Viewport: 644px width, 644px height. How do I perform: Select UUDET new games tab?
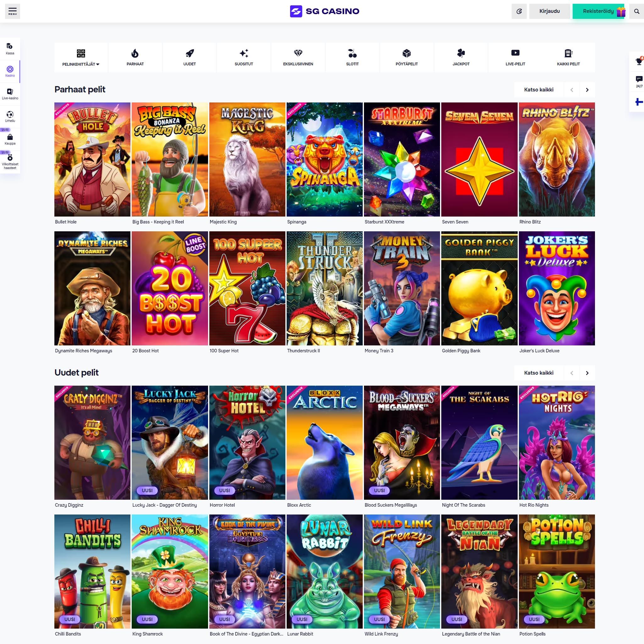(189, 57)
